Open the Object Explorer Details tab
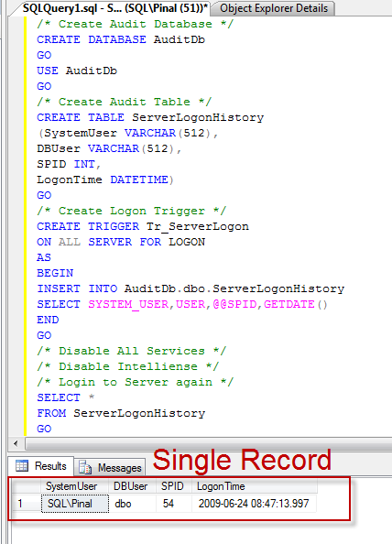The height and width of the screenshot is (544, 392). click(x=273, y=8)
